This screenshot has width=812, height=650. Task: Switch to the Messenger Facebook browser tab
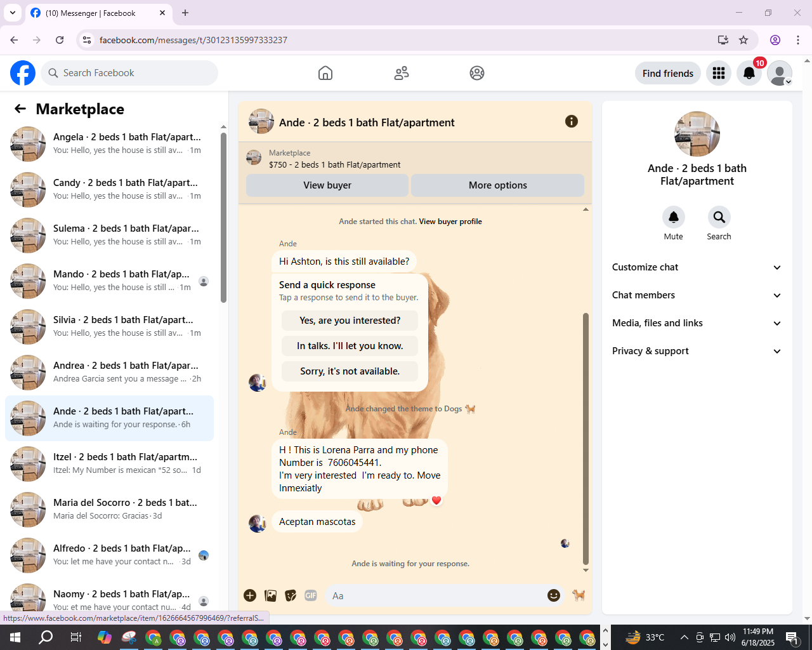point(98,13)
